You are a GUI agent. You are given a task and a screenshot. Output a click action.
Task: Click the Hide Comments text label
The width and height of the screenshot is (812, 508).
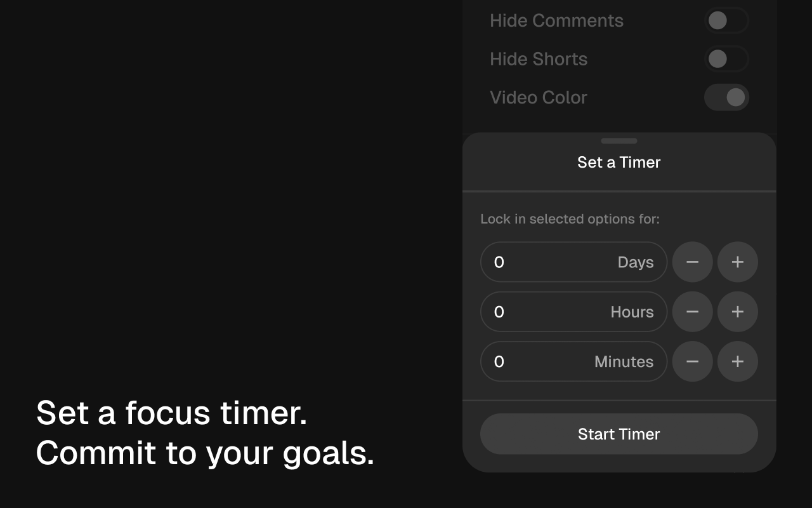[556, 20]
